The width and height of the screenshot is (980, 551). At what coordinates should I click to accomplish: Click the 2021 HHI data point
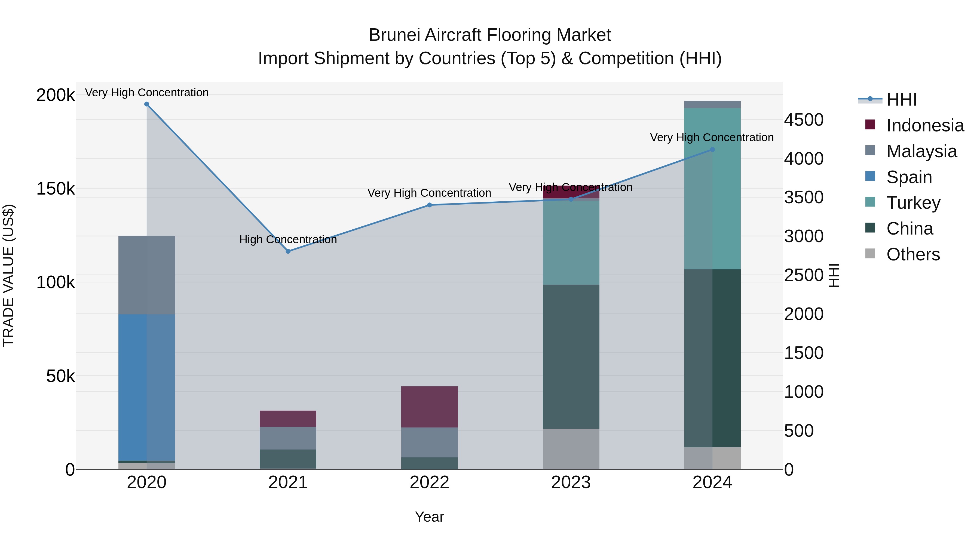288,251
